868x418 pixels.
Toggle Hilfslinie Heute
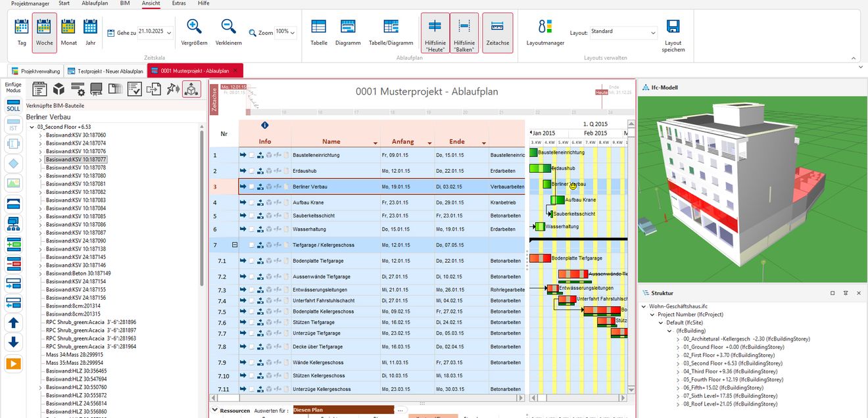pos(435,33)
